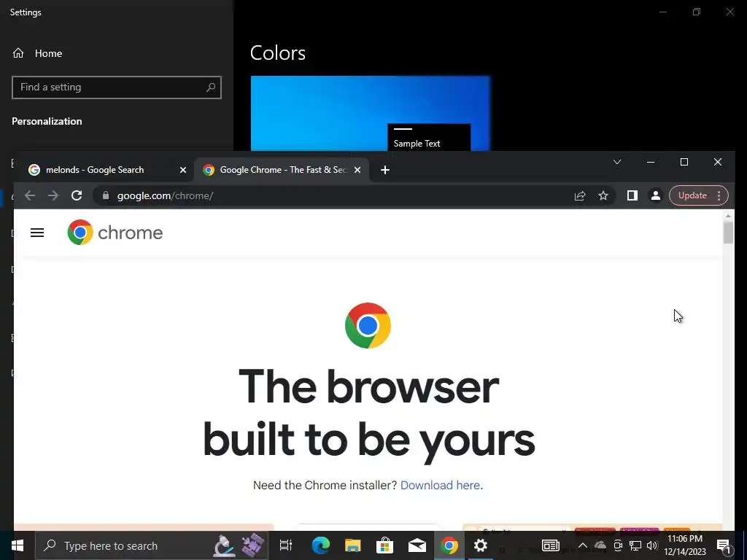Open the volume speaker control
The width and height of the screenshot is (747, 560).
[652, 545]
